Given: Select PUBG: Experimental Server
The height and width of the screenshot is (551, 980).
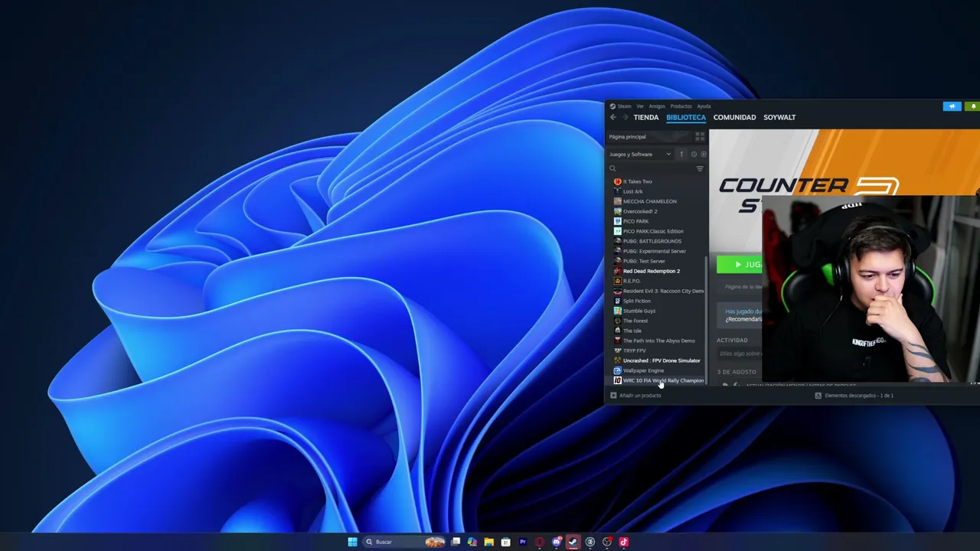Looking at the screenshot, I should click(655, 251).
